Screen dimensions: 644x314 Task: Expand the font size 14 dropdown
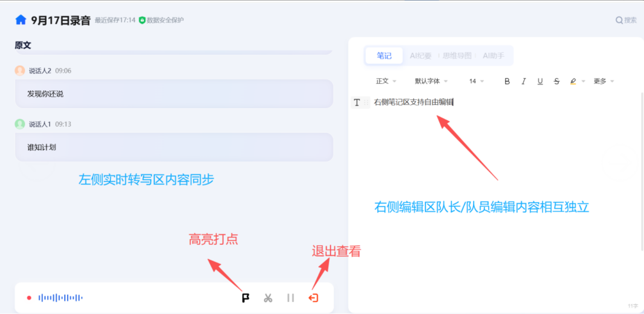pyautogui.click(x=476, y=81)
